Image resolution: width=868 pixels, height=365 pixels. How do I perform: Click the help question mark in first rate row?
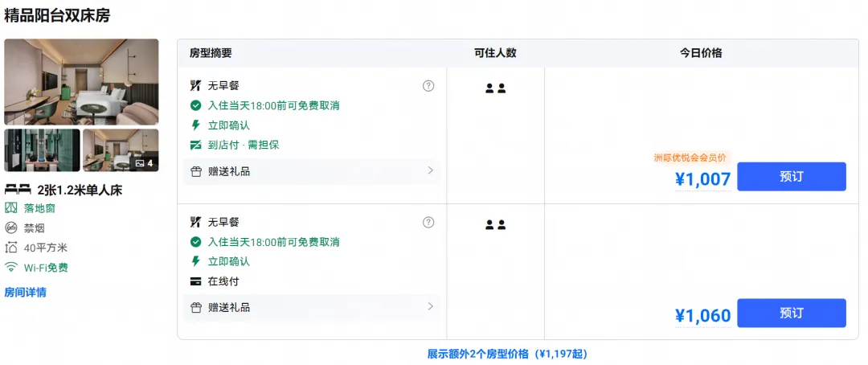pyautogui.click(x=428, y=86)
